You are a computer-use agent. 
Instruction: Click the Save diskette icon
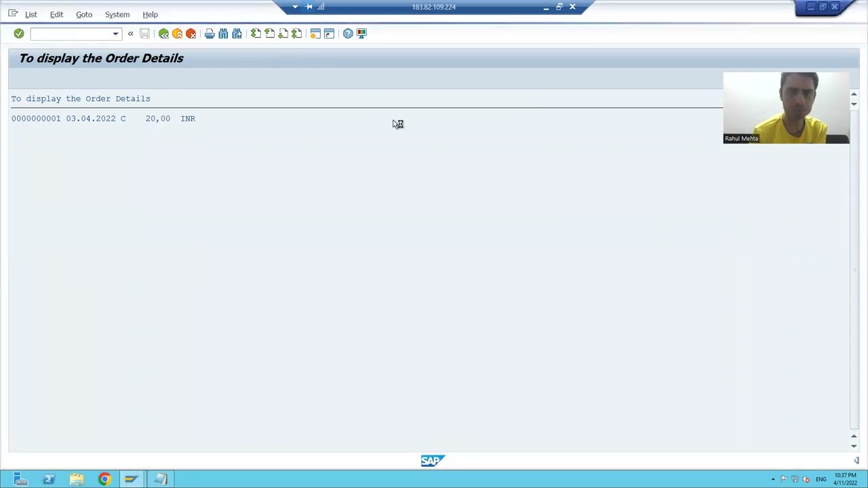(x=144, y=33)
